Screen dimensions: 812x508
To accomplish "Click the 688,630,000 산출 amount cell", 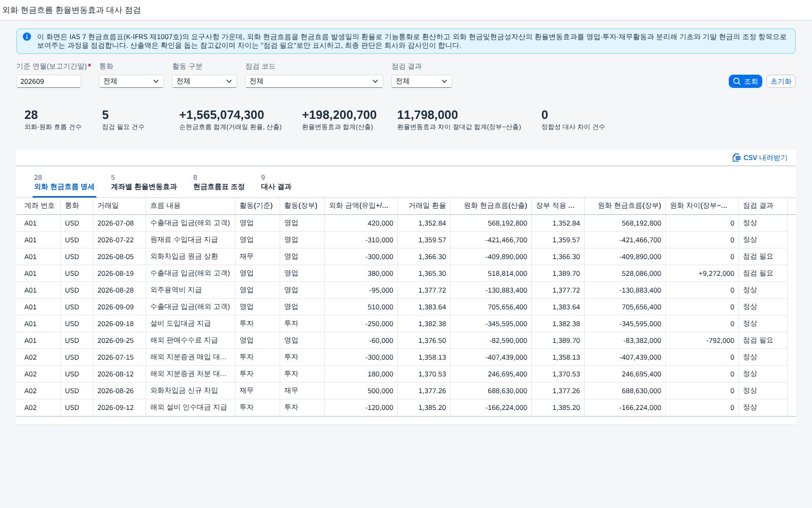I will 491,391.
